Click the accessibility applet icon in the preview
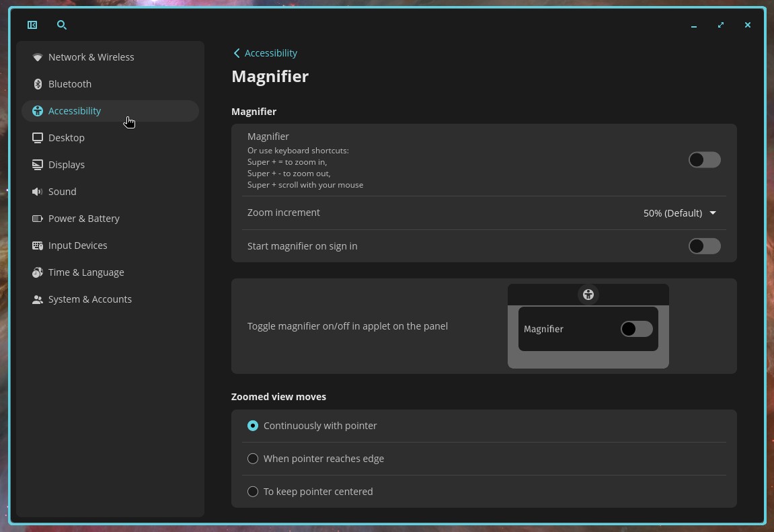This screenshot has height=532, width=774. [x=588, y=295]
